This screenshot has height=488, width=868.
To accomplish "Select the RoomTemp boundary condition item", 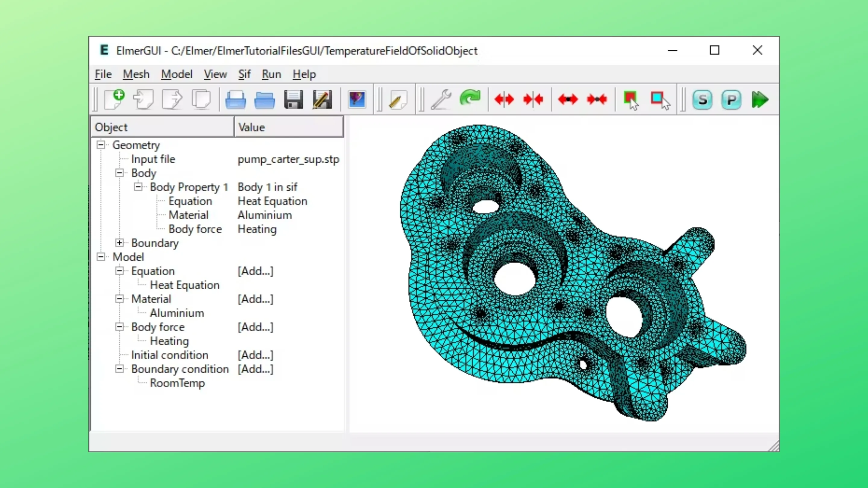I will [177, 383].
